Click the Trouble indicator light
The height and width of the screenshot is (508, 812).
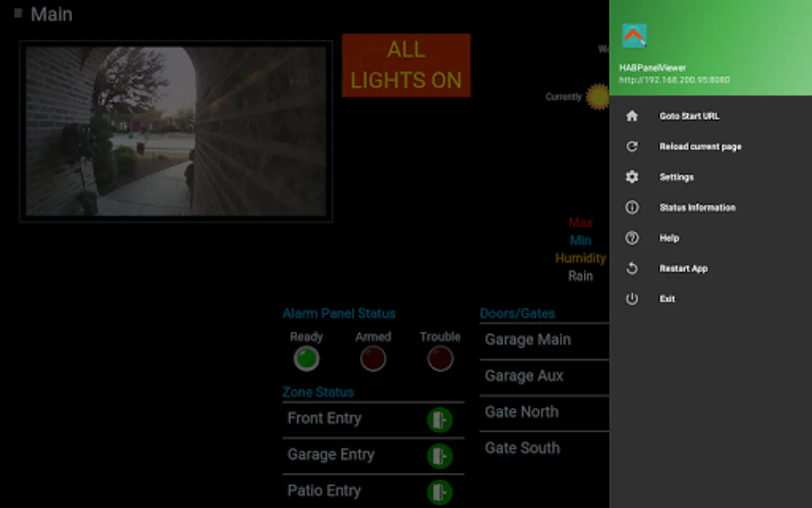(x=440, y=358)
